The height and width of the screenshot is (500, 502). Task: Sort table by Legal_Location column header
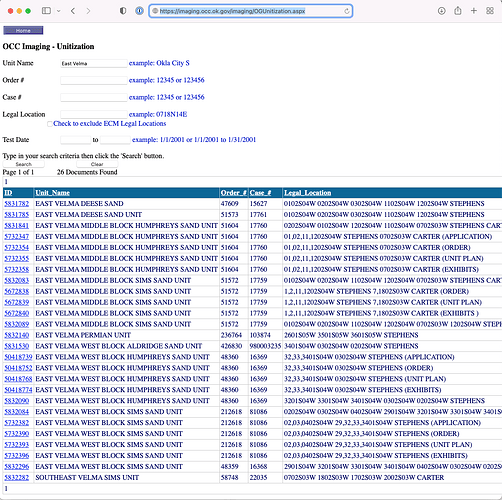click(308, 193)
